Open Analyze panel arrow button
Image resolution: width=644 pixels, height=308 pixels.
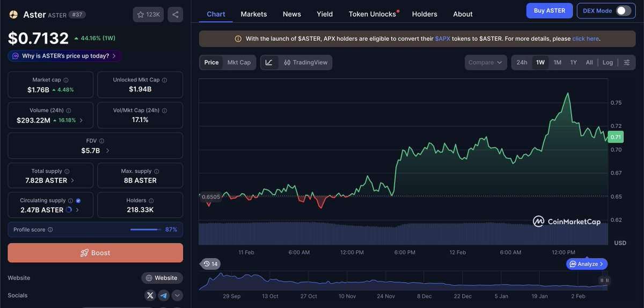tap(587, 264)
